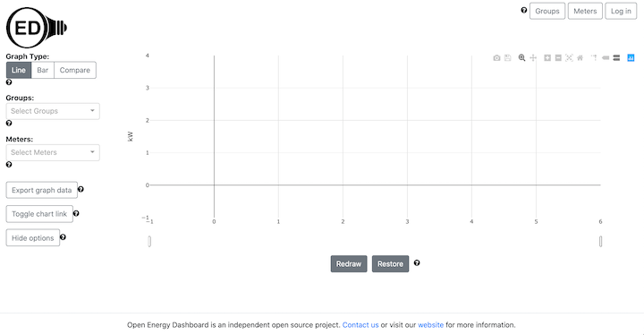Autoscale the chart axes
The height and width of the screenshot is (335, 644).
point(569,58)
